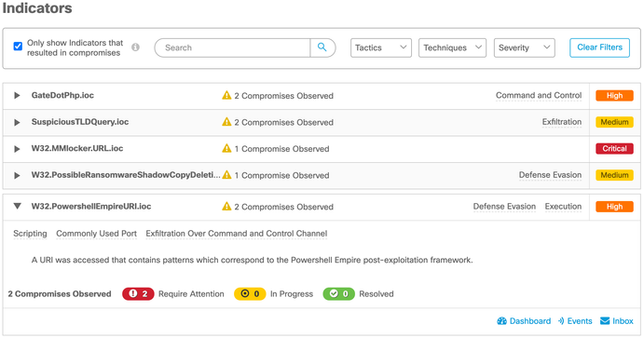Click the Clear Filters button

pyautogui.click(x=599, y=47)
